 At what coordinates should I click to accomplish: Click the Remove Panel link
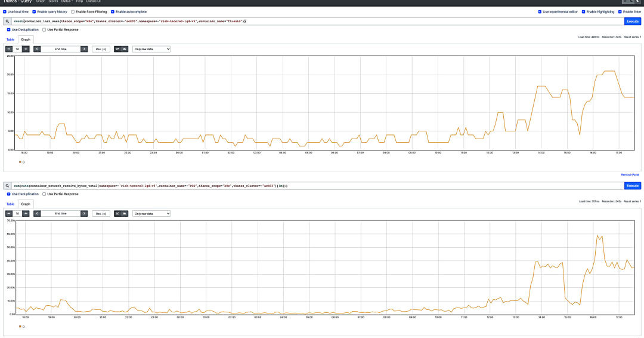[x=630, y=175]
